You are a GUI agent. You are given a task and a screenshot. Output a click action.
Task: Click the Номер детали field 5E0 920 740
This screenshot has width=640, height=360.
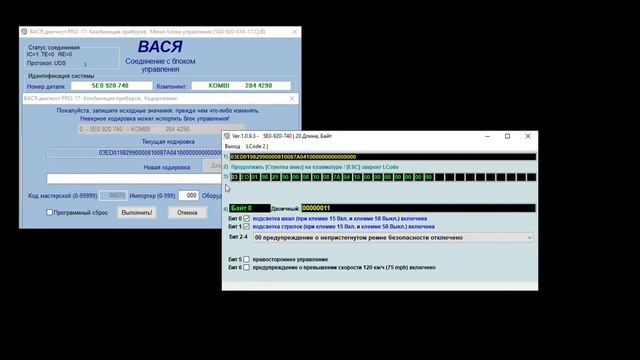pyautogui.click(x=111, y=86)
